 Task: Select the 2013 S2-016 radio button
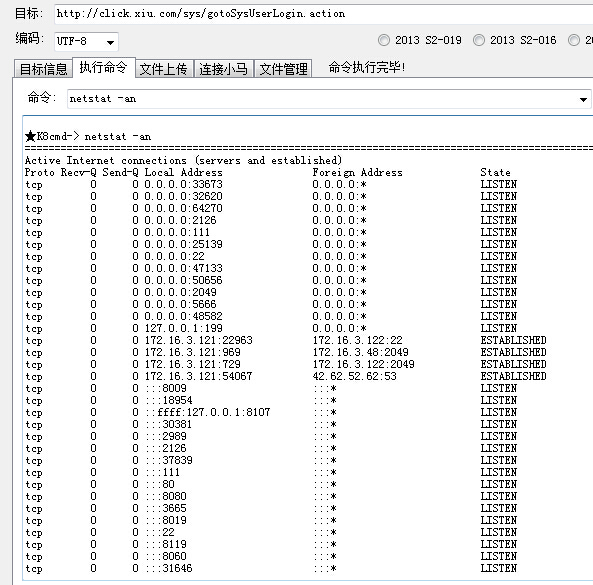479,40
